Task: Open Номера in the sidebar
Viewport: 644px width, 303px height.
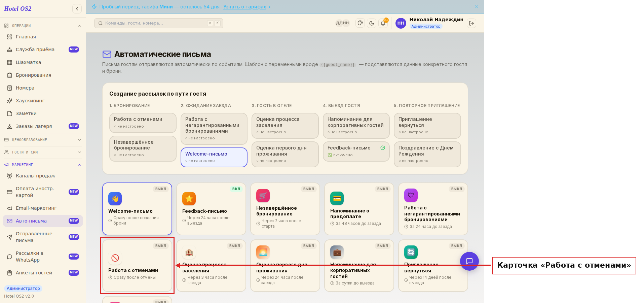Action: [x=43, y=88]
